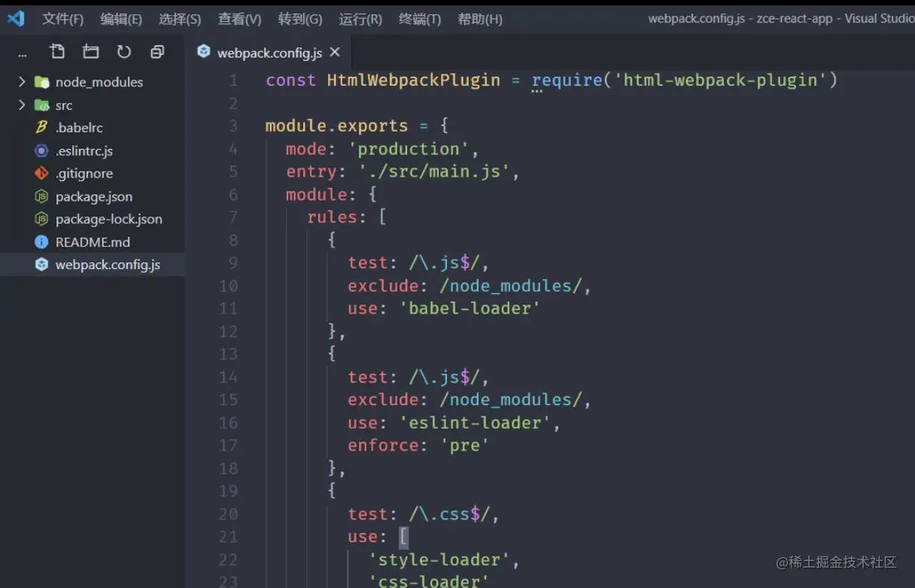Open the 文件(F) menu

62,19
